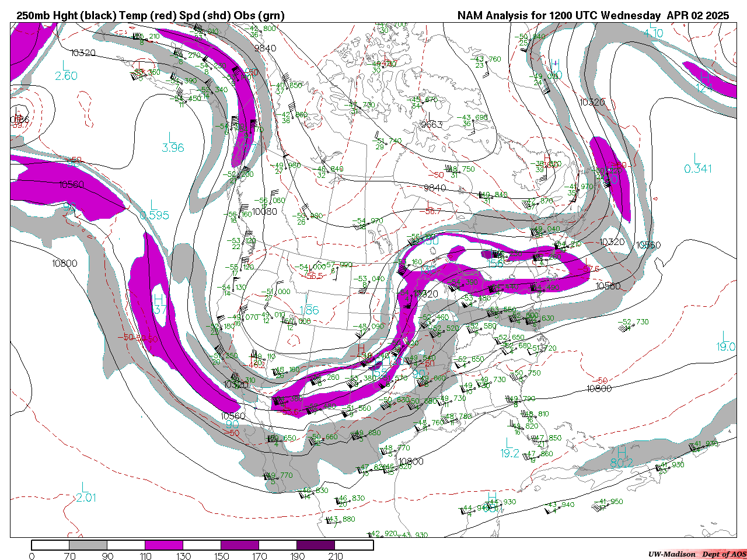This screenshot has height=560, width=747.
Task: Pick the low marker labeled 2.01
Action: click(x=86, y=492)
